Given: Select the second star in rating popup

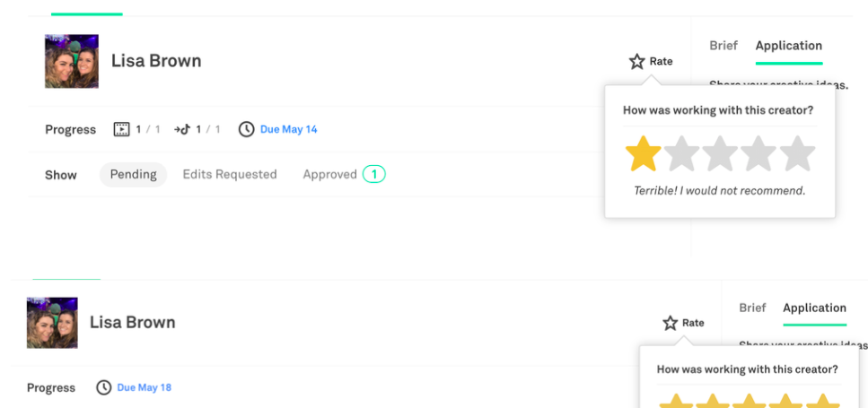Looking at the screenshot, I should tap(681, 154).
